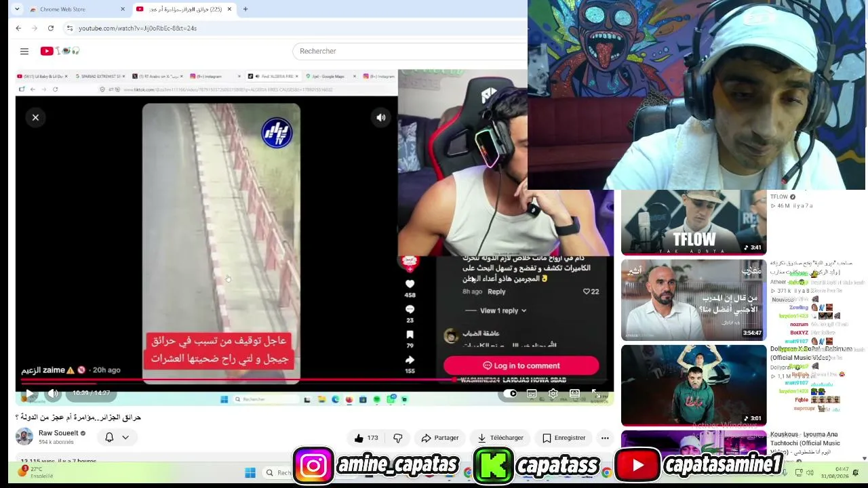The image size is (868, 488).
Task: Toggle subtitles in the YouTube player
Action: tap(532, 393)
